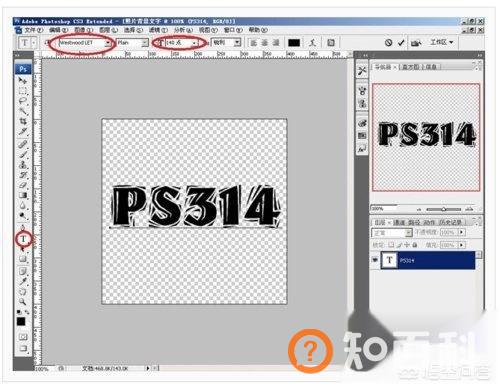
Task: Click the Ps logo atop toolbox
Action: 23,69
